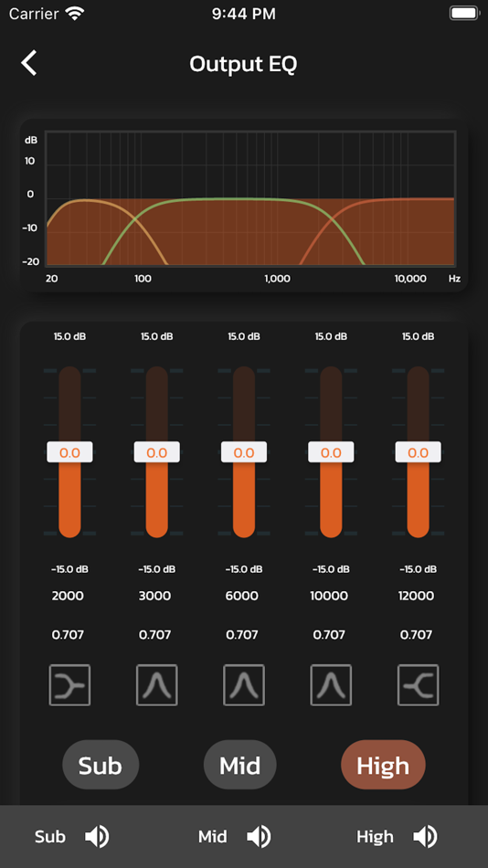Edit the 12000 frequency value
The width and height of the screenshot is (488, 868).
click(416, 597)
